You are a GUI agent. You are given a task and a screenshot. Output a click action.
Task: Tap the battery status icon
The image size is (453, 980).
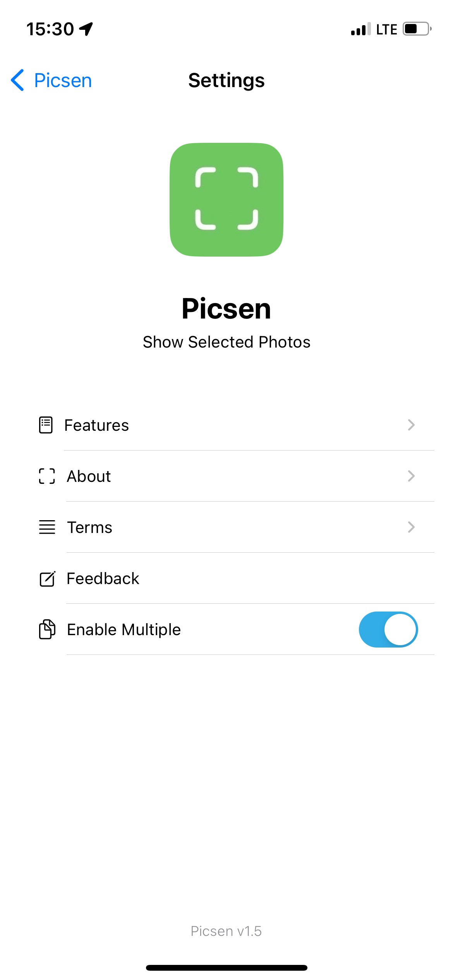[x=417, y=29]
